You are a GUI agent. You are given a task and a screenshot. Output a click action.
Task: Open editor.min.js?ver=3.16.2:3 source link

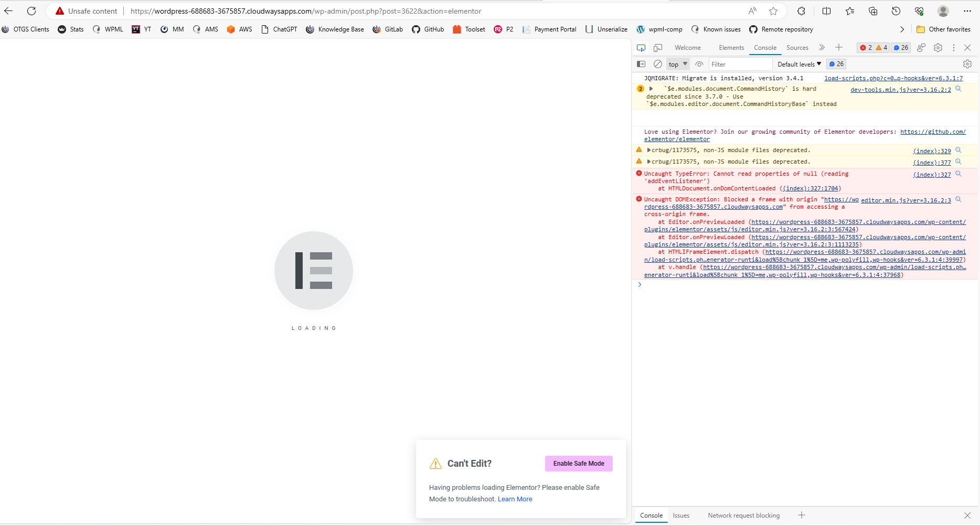(906, 200)
